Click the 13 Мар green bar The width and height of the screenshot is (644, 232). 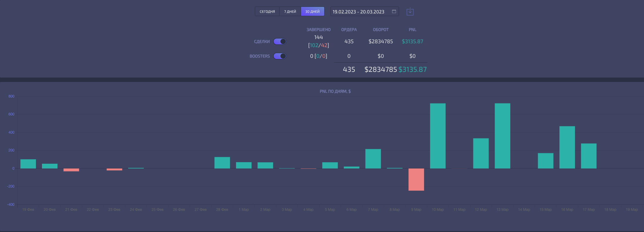click(502, 136)
